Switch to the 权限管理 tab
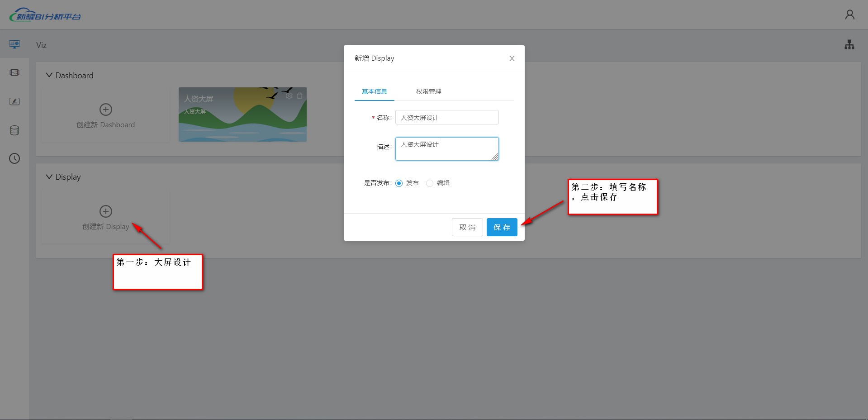This screenshot has height=420, width=868. (428, 91)
